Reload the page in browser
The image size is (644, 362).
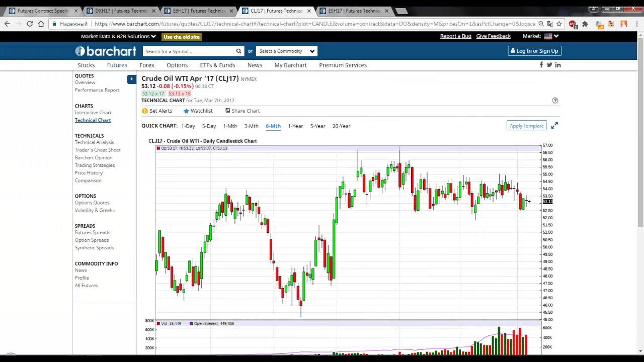[30, 24]
